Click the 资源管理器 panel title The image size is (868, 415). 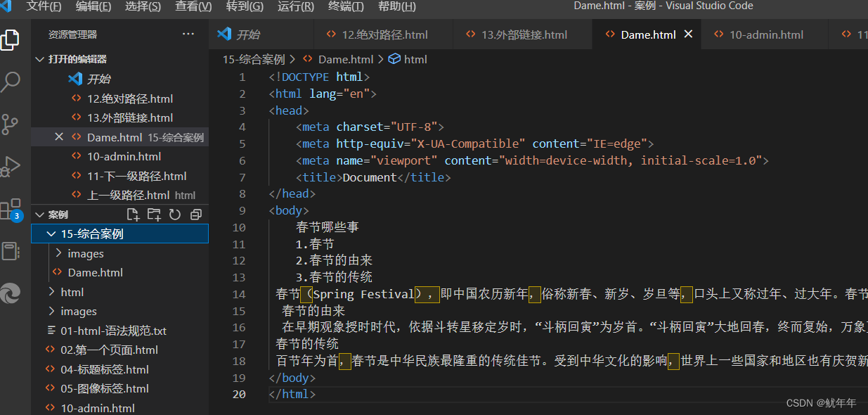[72, 34]
